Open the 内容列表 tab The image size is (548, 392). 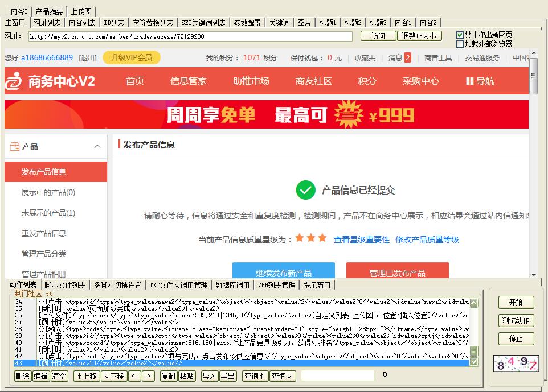click(82, 23)
